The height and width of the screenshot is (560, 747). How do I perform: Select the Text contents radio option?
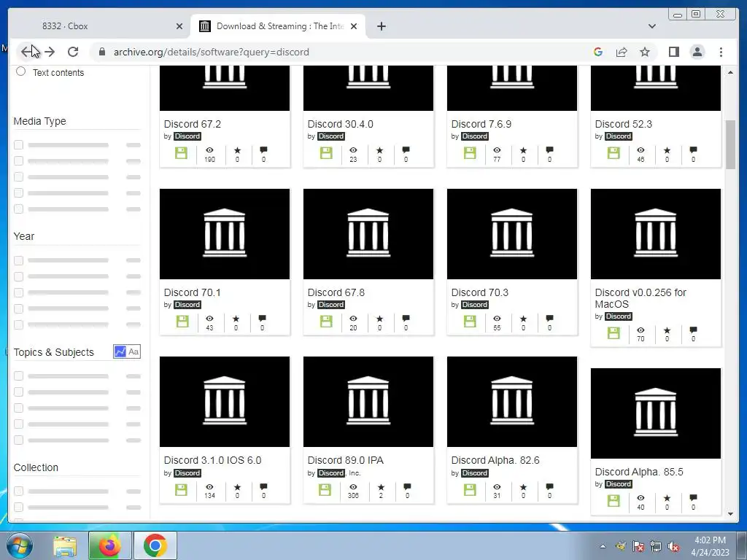(x=20, y=71)
